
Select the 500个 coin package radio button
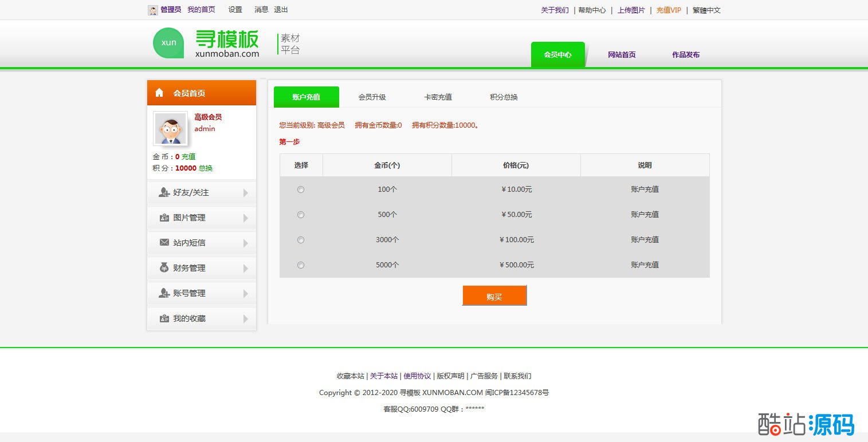tap(301, 215)
